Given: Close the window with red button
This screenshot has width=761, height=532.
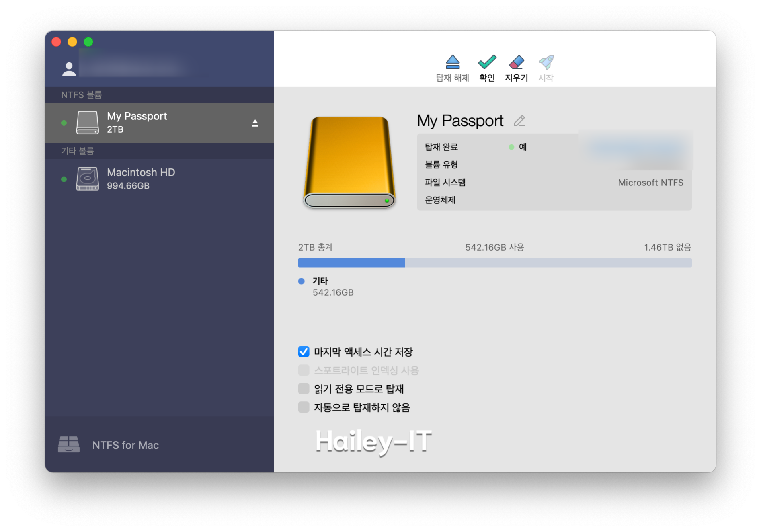Looking at the screenshot, I should click(56, 42).
